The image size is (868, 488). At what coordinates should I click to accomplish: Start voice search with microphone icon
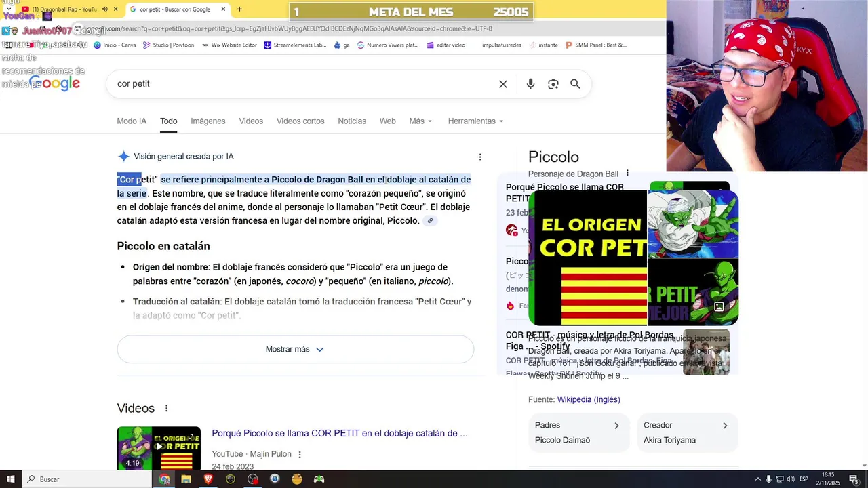(530, 84)
